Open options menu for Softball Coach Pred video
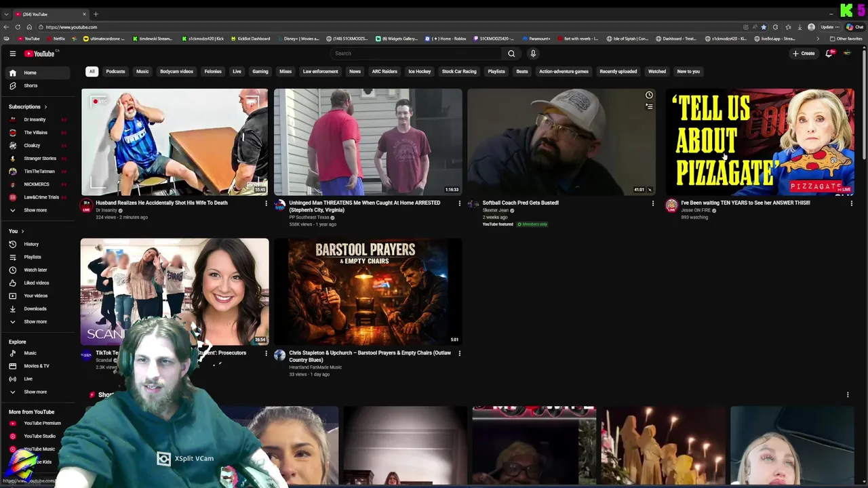The image size is (868, 488). coord(653,203)
